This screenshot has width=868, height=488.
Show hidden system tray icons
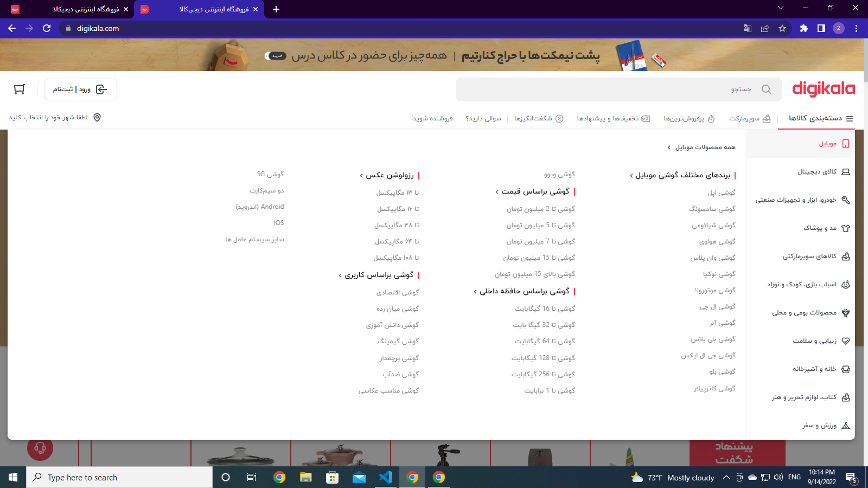coord(726,477)
